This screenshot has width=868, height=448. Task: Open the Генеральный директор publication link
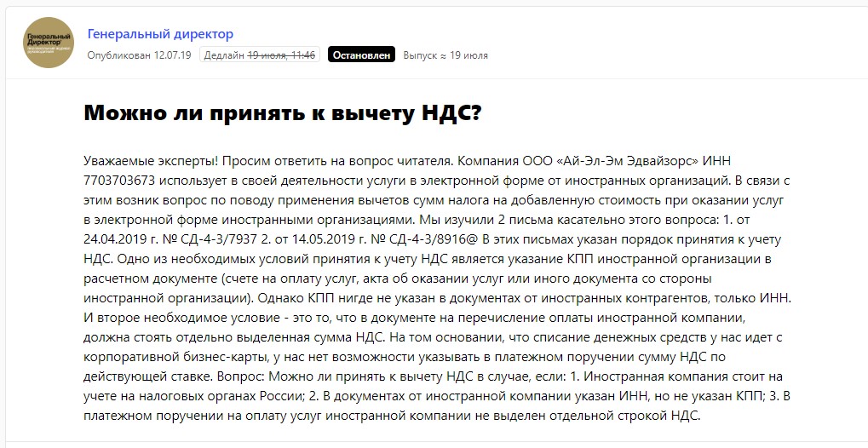160,34
